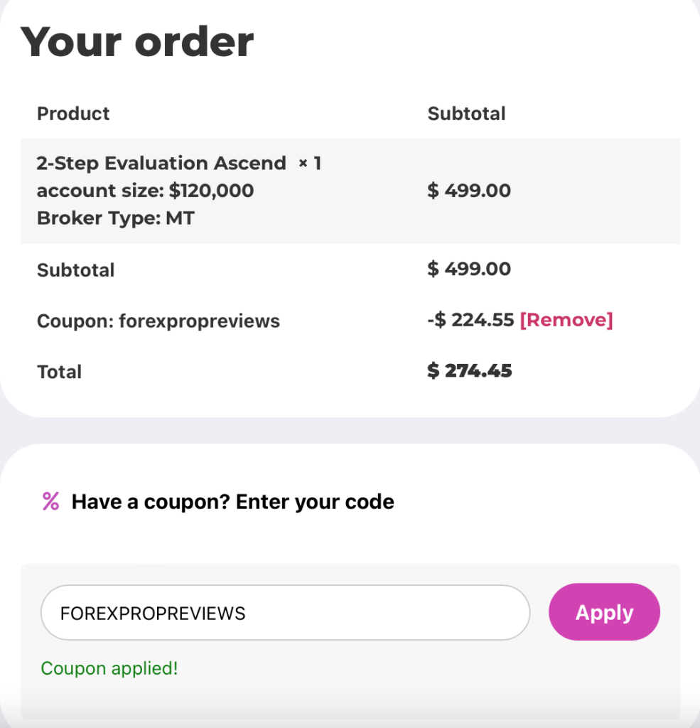This screenshot has height=728, width=700.
Task: Click the Subtotal row amount $ 499.00
Action: click(469, 269)
